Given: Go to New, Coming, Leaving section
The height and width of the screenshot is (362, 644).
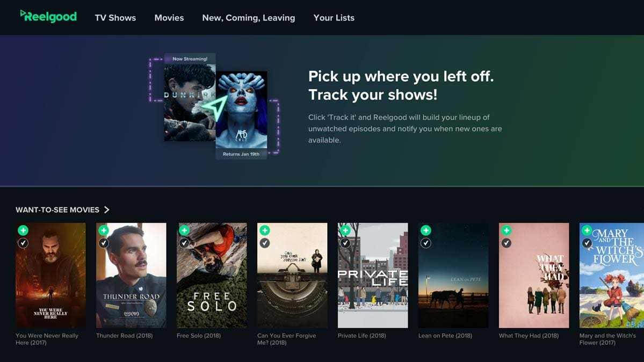Looking at the screenshot, I should click(249, 18).
